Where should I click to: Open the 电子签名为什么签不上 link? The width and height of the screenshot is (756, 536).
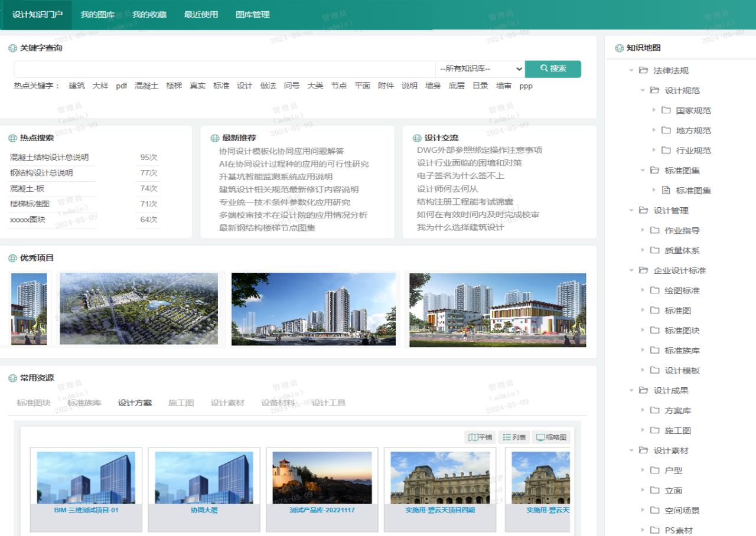460,176
